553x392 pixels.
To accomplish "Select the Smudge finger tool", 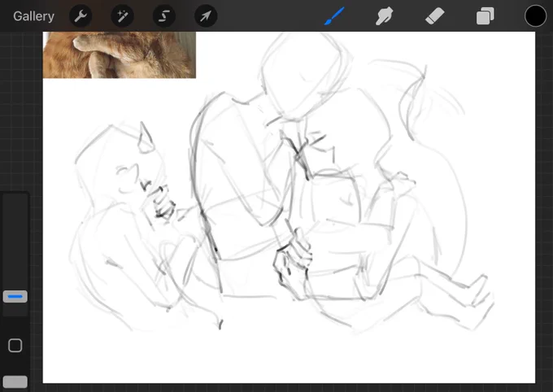I will pyautogui.click(x=384, y=16).
